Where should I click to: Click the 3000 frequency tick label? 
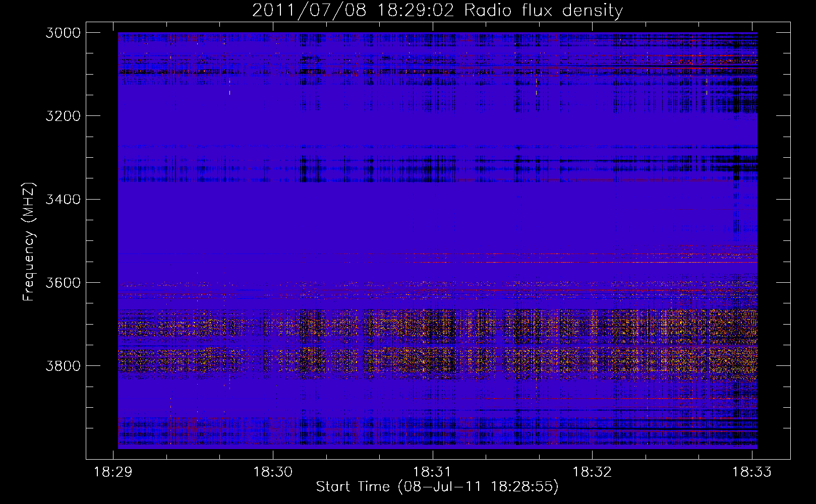tap(63, 33)
